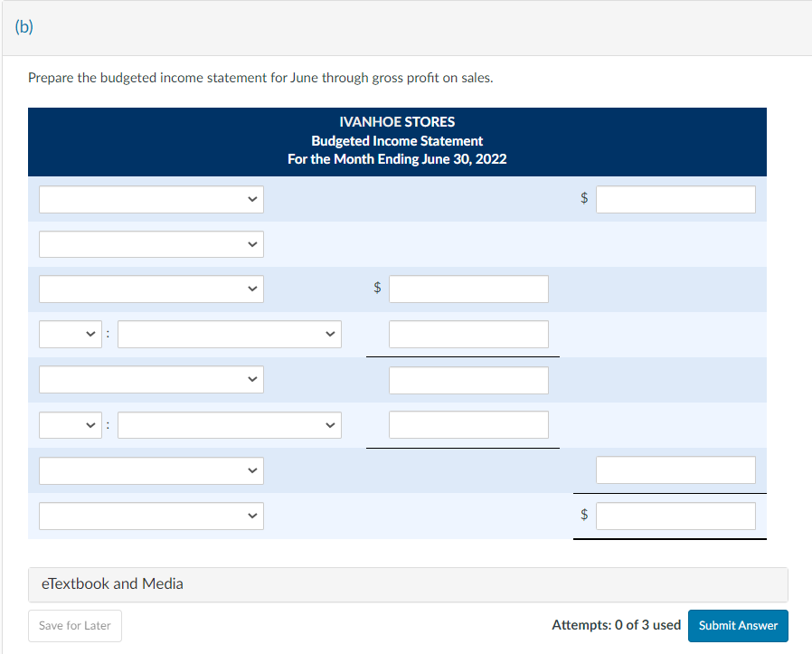812x654 pixels.
Task: Click the seventh row right-column amount field
Action: pos(675,470)
